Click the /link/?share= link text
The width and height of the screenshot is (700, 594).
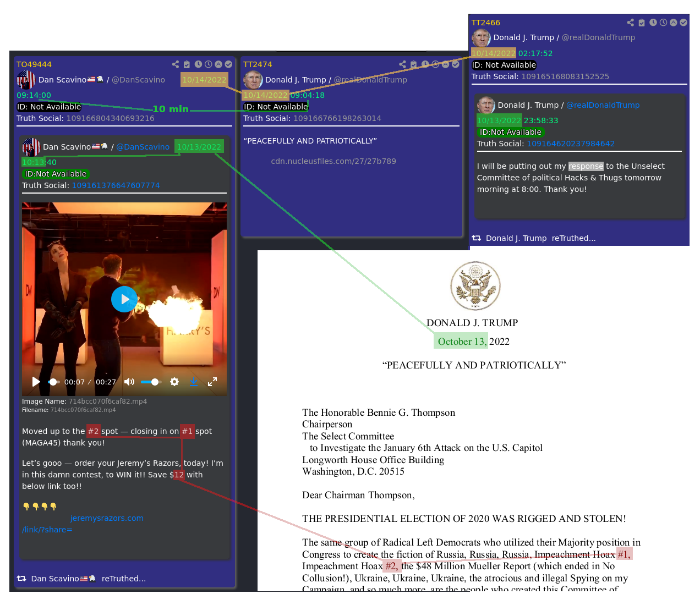pos(47,530)
